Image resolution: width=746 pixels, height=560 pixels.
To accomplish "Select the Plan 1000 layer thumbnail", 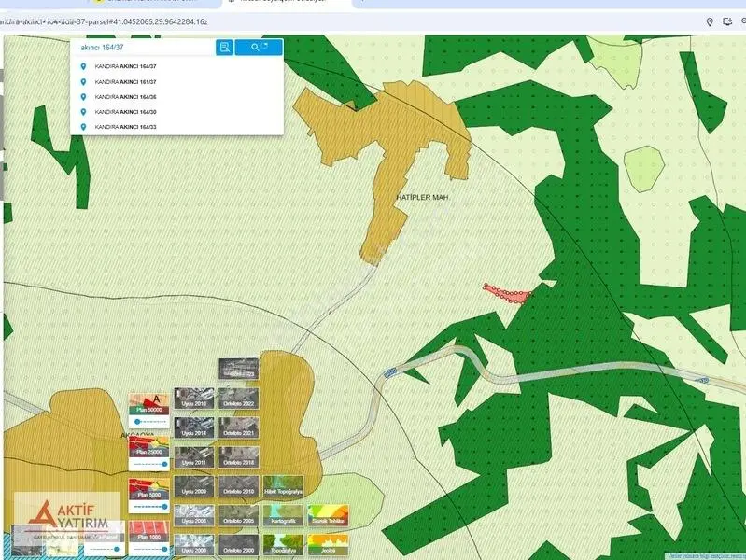I will (148, 531).
